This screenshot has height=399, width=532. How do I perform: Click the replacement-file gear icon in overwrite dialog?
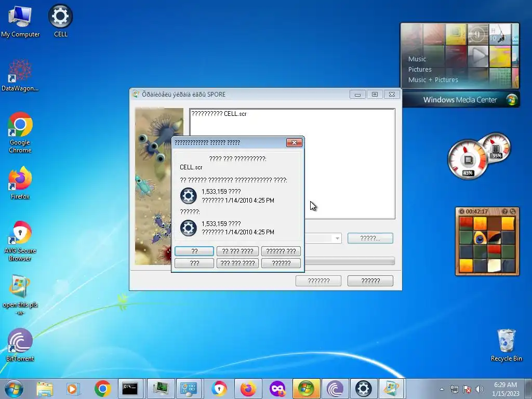pos(188,228)
